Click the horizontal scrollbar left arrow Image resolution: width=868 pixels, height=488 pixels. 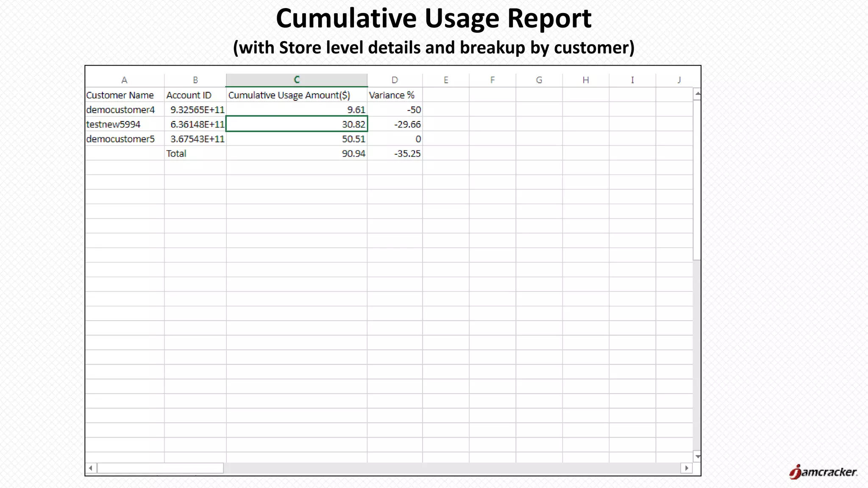[91, 468]
